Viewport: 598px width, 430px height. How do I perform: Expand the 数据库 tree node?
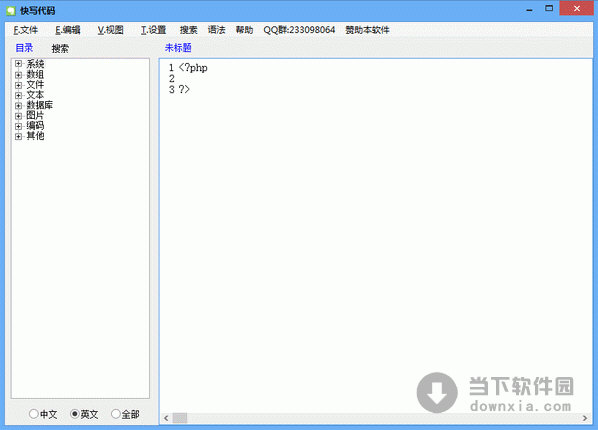18,105
